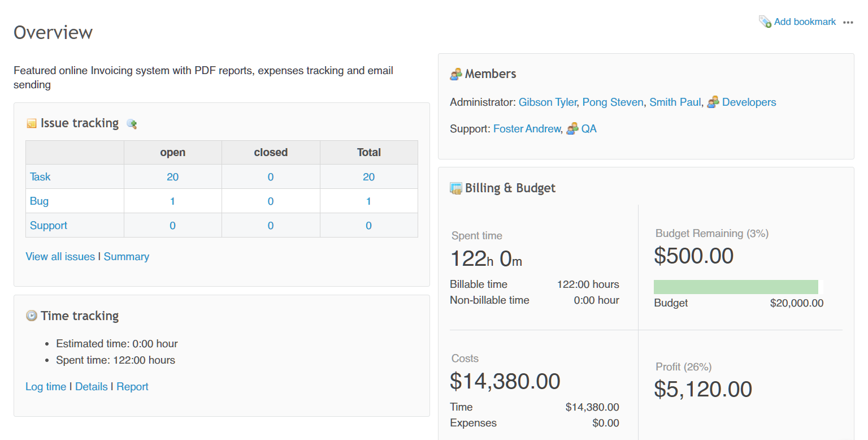The height and width of the screenshot is (440, 868).
Task: Open Gibson Tyler's member profile
Action: click(547, 102)
